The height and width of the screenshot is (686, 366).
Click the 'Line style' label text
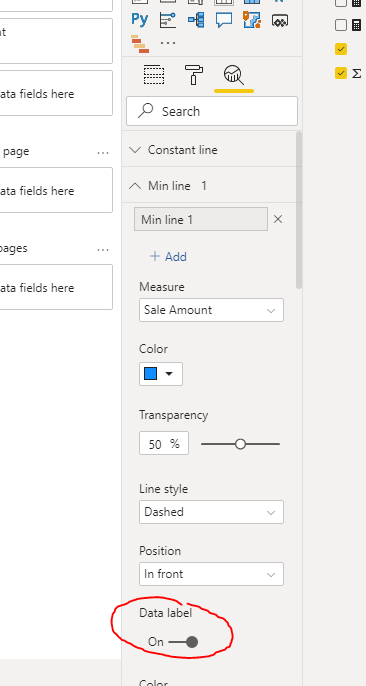click(x=164, y=489)
